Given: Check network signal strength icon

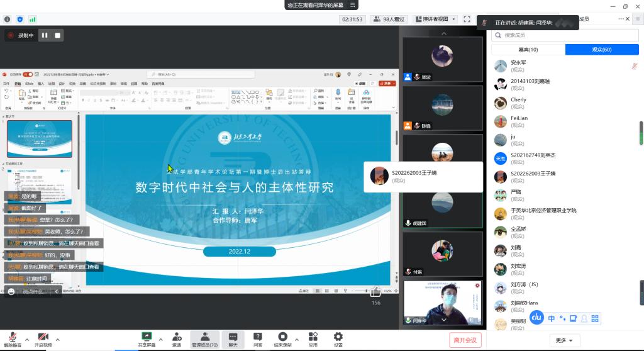Looking at the screenshot, I should pyautogui.click(x=33, y=19).
